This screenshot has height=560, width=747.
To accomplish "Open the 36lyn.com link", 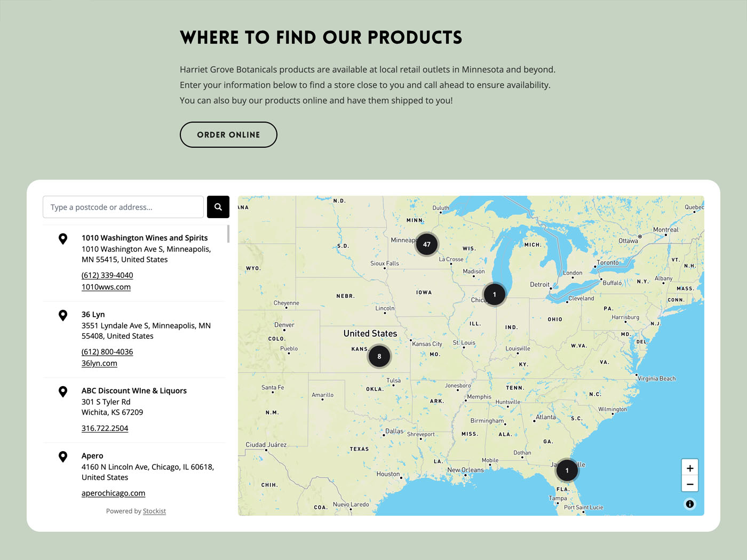I will [99, 363].
